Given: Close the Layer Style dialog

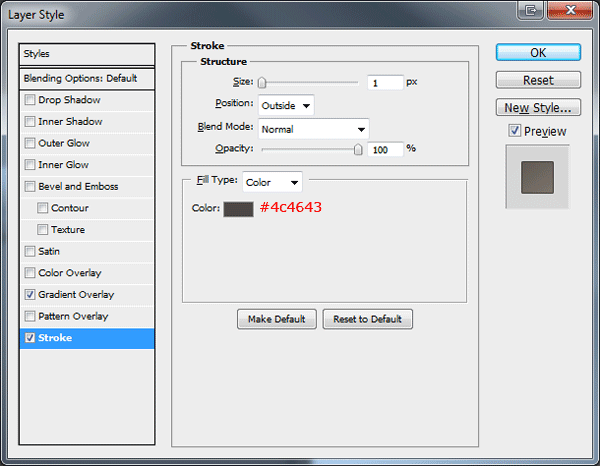Looking at the screenshot, I should point(570,10).
